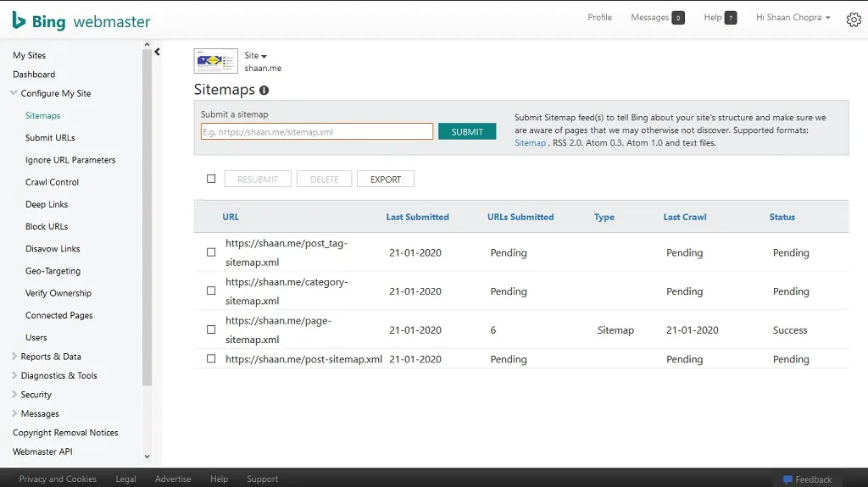Open the Site dropdown selector
Screen dimensions: 868x487
point(256,55)
